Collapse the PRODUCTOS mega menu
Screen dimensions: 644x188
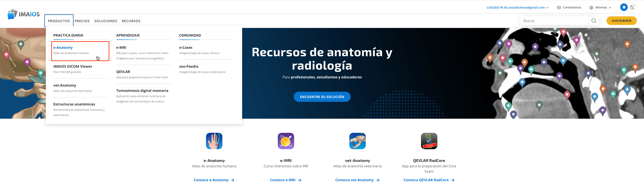click(x=59, y=21)
